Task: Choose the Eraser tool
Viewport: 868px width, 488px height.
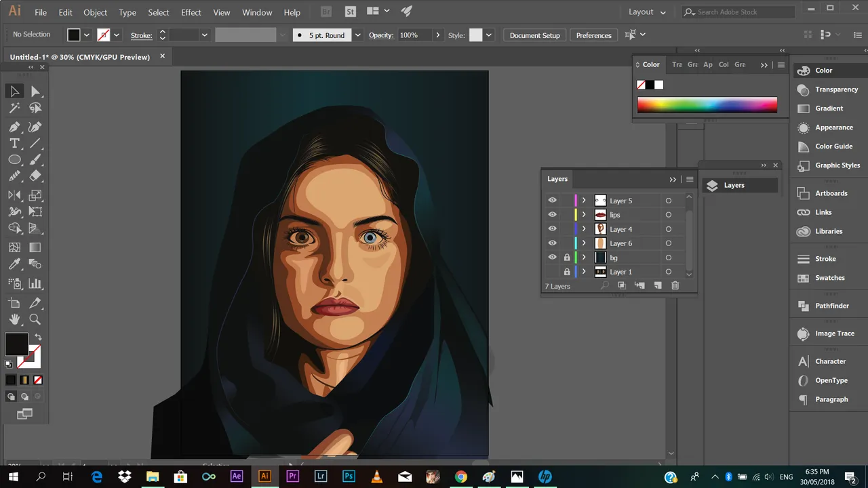Action: coord(35,176)
